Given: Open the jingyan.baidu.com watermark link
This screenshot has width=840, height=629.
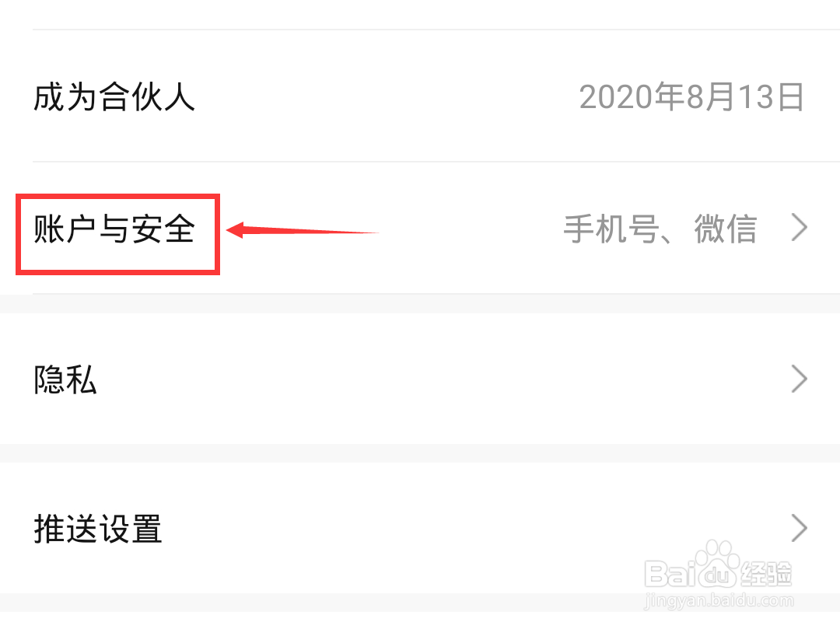Looking at the screenshot, I should click(718, 601).
